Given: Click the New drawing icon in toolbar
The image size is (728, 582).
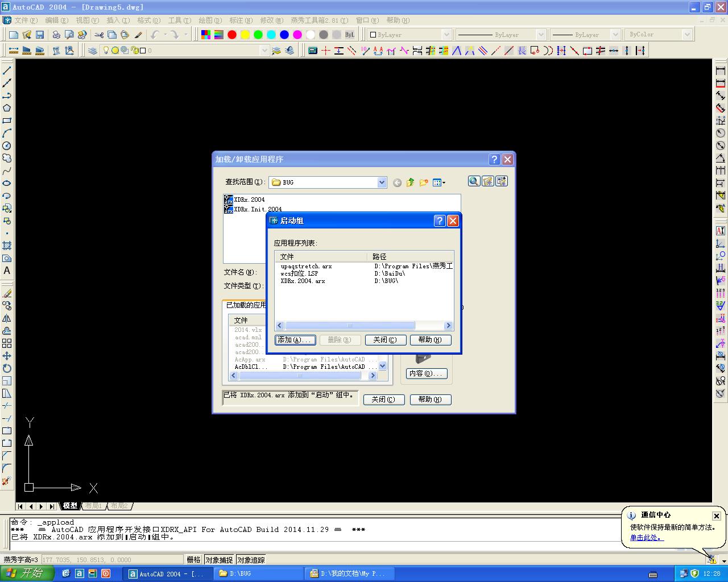Looking at the screenshot, I should click(x=14, y=35).
